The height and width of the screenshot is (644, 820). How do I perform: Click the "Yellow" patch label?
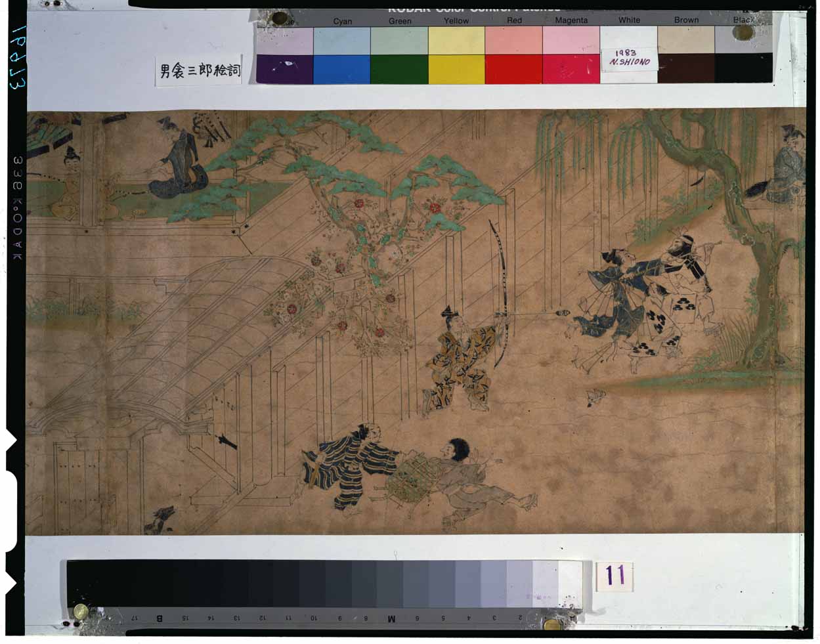point(456,21)
